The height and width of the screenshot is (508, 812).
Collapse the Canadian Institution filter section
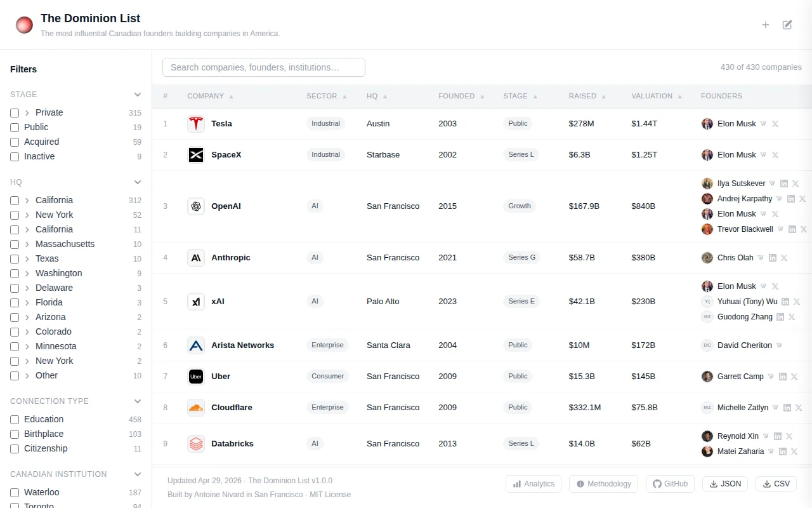coord(138,474)
